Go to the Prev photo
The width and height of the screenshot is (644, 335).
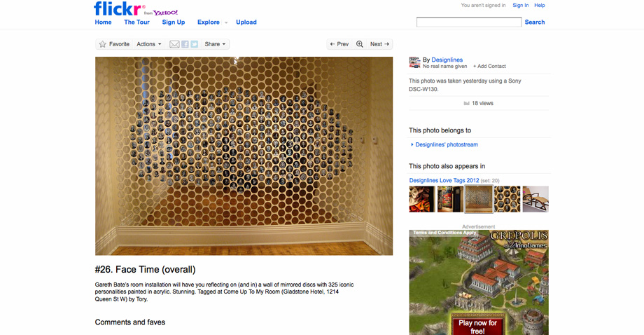point(339,44)
